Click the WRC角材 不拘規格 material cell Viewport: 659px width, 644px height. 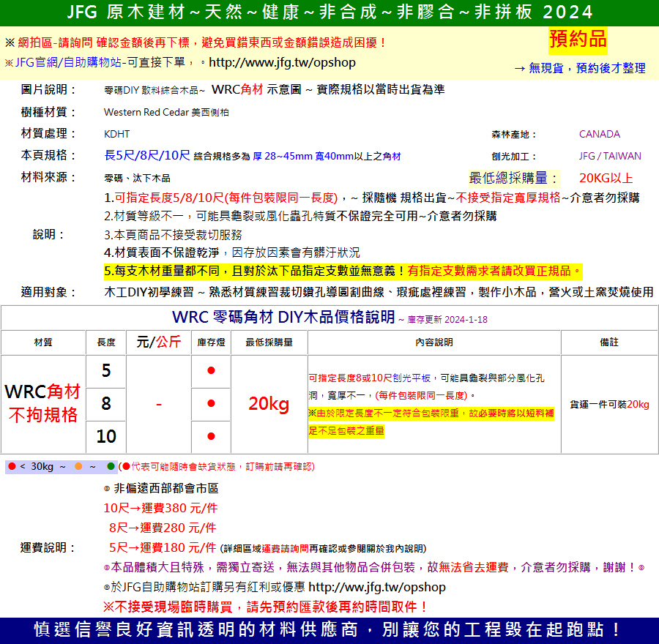coord(43,403)
